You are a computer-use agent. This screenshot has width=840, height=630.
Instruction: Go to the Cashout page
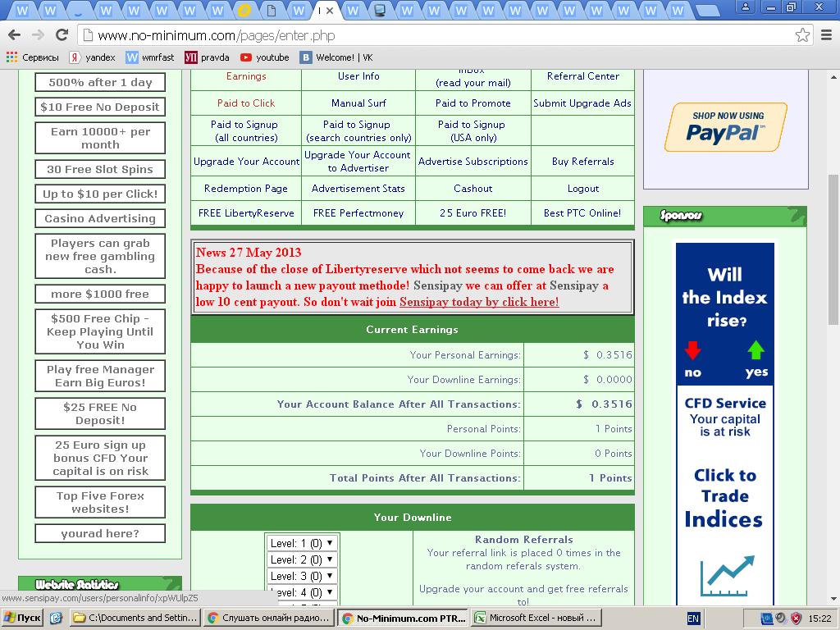tap(473, 188)
